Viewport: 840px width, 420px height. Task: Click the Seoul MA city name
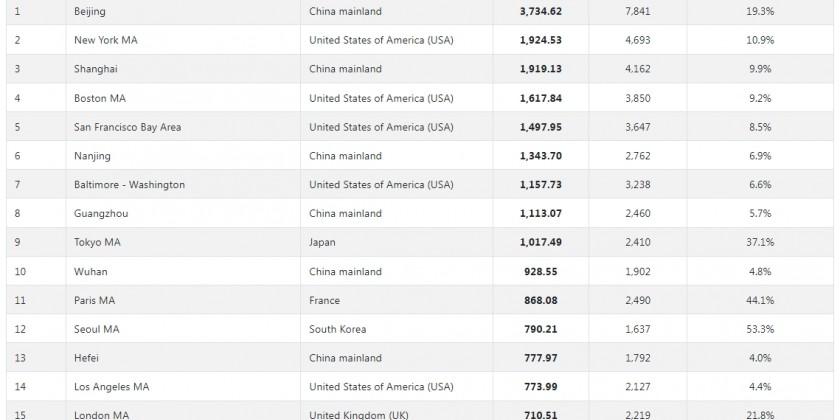coord(96,329)
